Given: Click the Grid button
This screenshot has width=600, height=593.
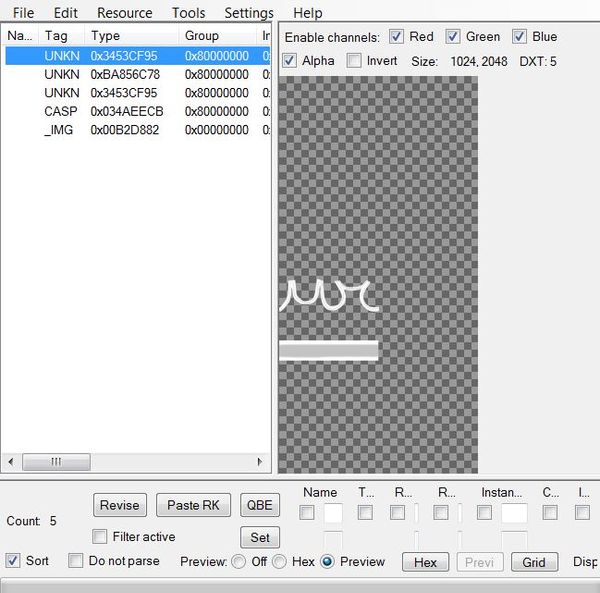Looking at the screenshot, I should click(x=534, y=562).
